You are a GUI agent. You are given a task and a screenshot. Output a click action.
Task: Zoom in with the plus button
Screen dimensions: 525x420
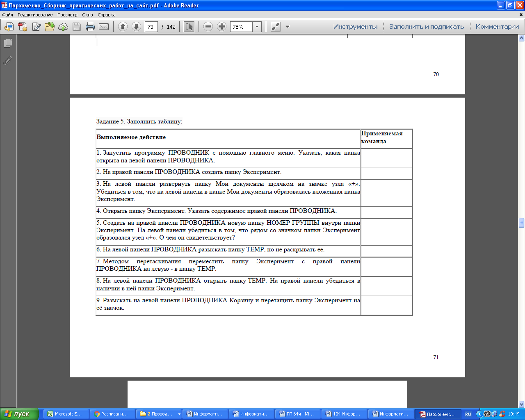click(221, 27)
